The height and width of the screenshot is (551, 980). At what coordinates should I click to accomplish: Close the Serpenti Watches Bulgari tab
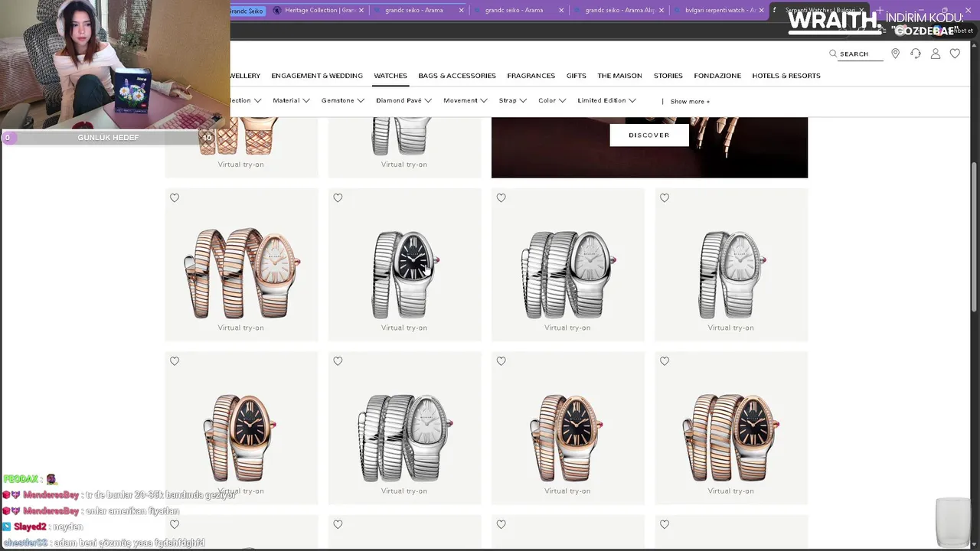click(x=862, y=10)
